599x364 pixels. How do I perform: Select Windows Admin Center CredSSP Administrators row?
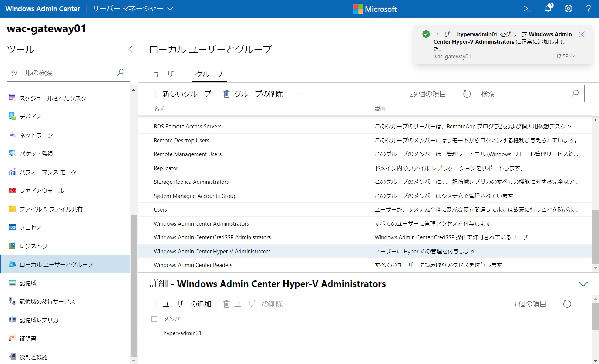[x=365, y=237]
